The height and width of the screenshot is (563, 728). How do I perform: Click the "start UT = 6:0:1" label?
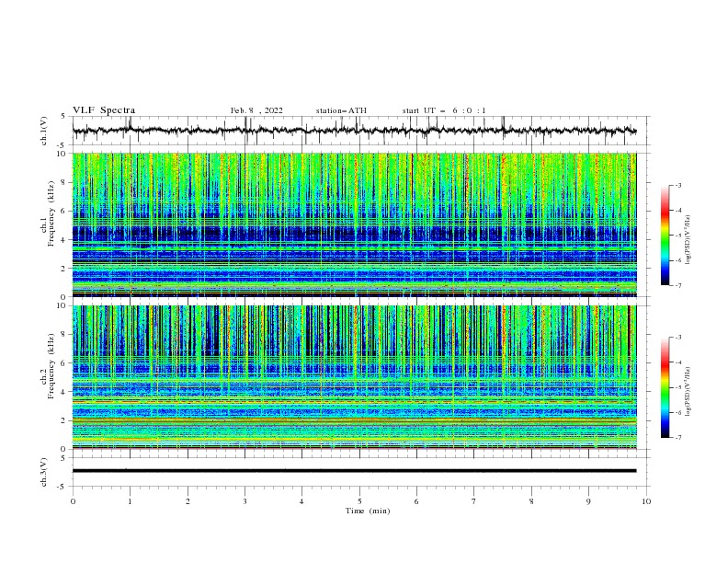coord(444,110)
